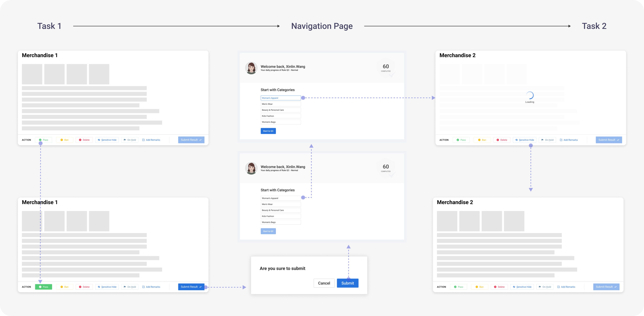Open Add Remarks in loading Merchandise 2 panel
This screenshot has height=316, width=644.
tap(569, 140)
